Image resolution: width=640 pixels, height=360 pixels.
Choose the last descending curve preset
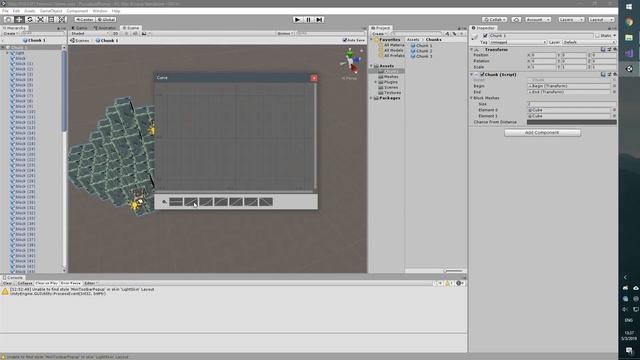point(266,202)
